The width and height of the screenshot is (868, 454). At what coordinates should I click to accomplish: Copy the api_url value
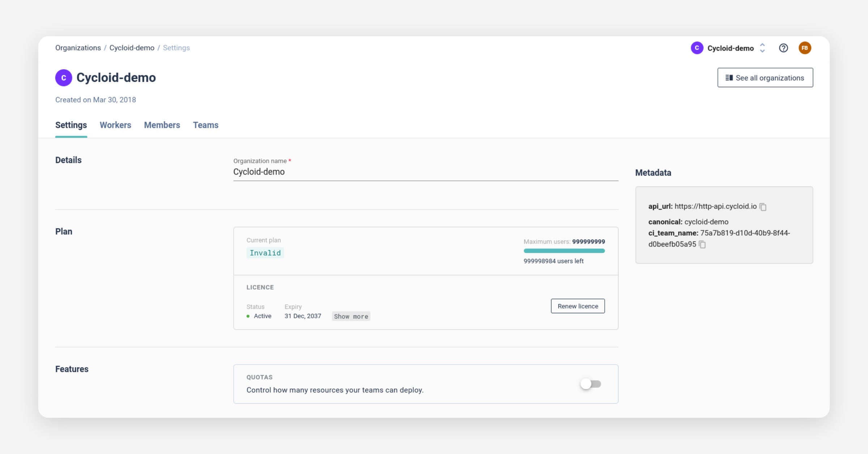pyautogui.click(x=763, y=207)
